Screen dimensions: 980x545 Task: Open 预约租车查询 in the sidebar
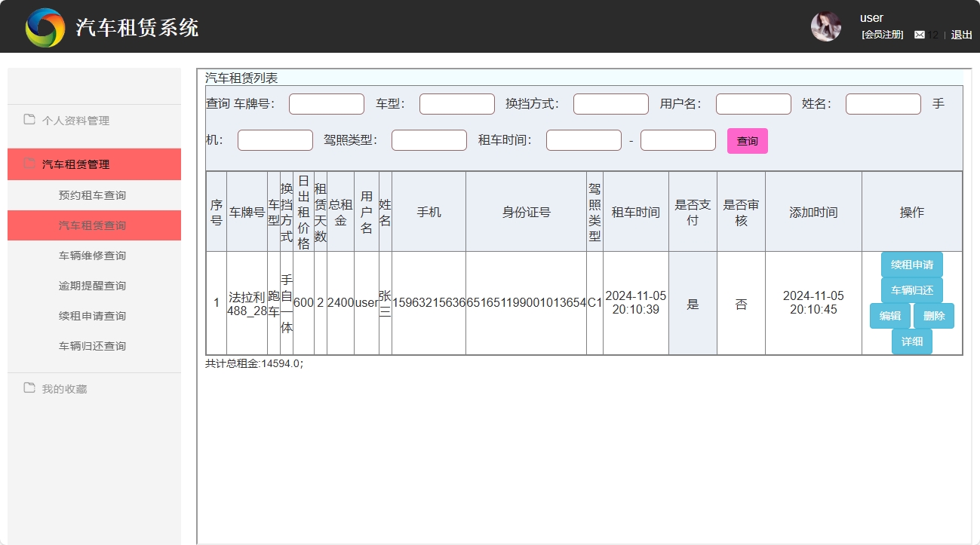point(92,195)
